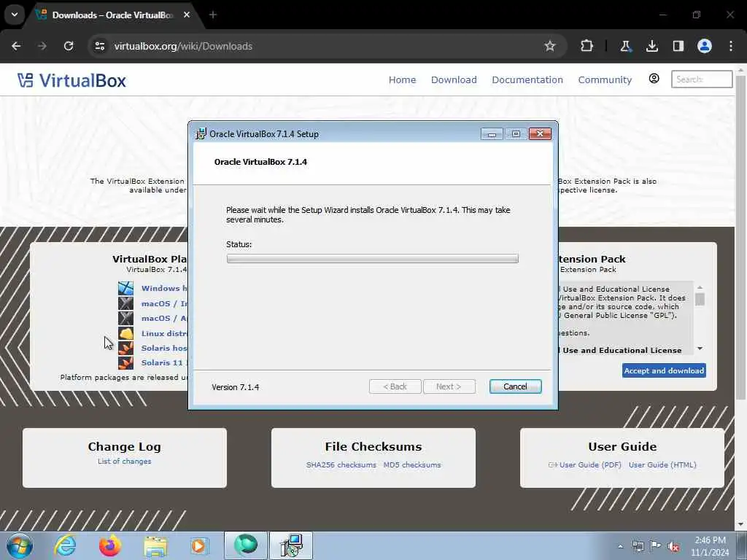Screen dimensions: 747x560
Task: Click the Windows hosts package link
Action: pyautogui.click(x=164, y=288)
